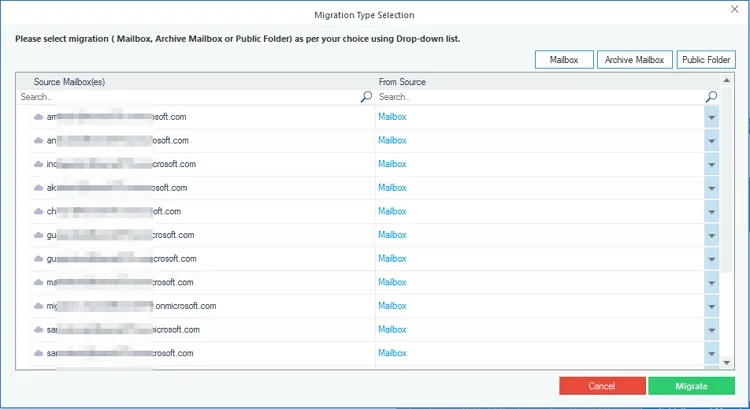This screenshot has width=750, height=409.
Task: Close the Migration Type Selection dialog
Action: [735, 9]
